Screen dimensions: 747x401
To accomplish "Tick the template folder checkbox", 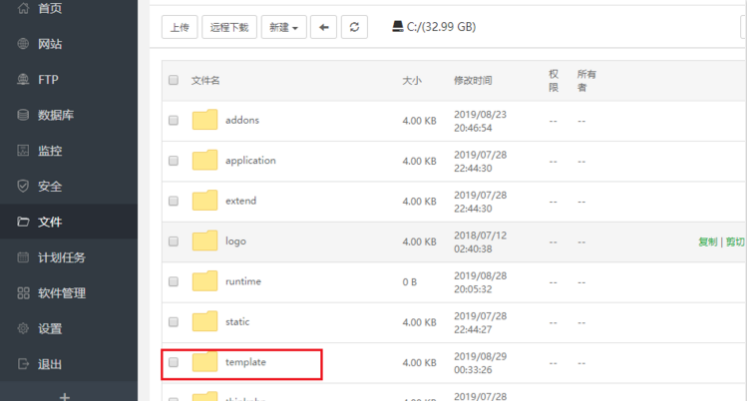I will tap(173, 362).
